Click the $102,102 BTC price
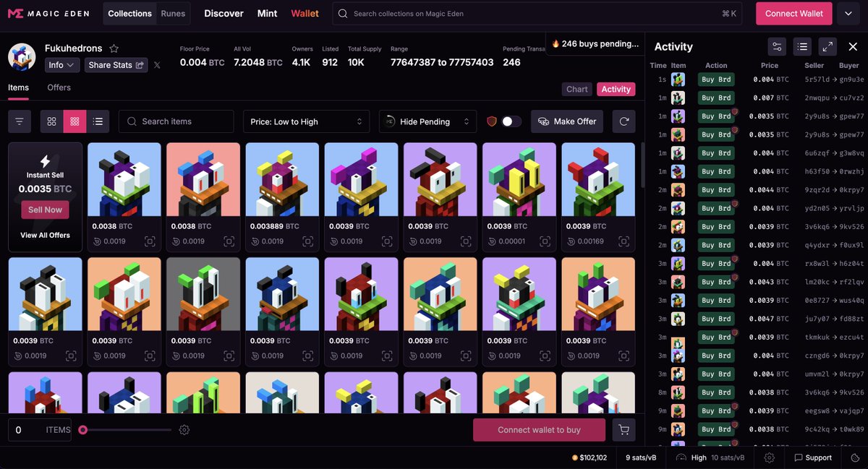The width and height of the screenshot is (868, 469). (x=590, y=457)
